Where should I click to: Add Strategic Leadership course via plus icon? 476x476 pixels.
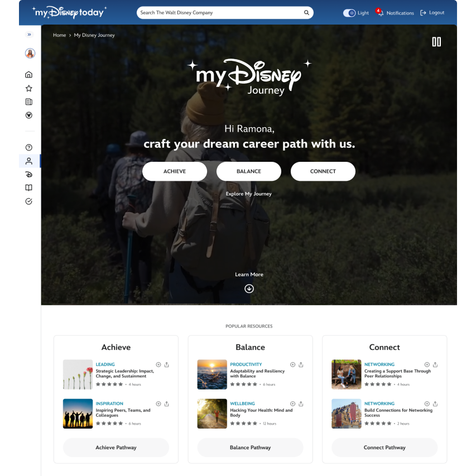tap(158, 364)
